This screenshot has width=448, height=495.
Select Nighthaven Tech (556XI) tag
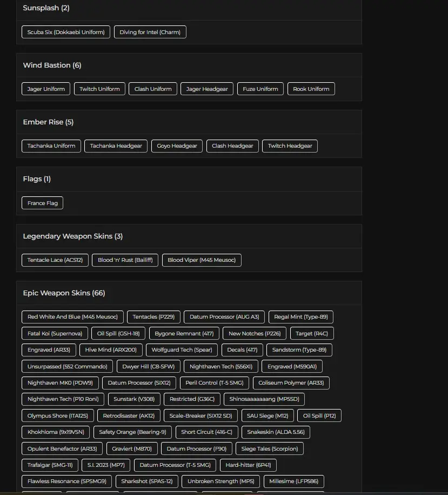(x=221, y=366)
